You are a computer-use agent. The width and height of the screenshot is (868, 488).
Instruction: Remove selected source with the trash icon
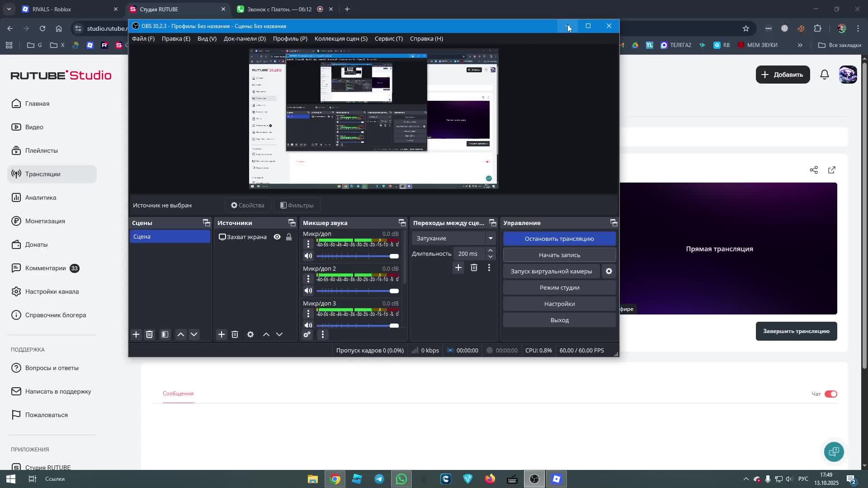coord(235,334)
